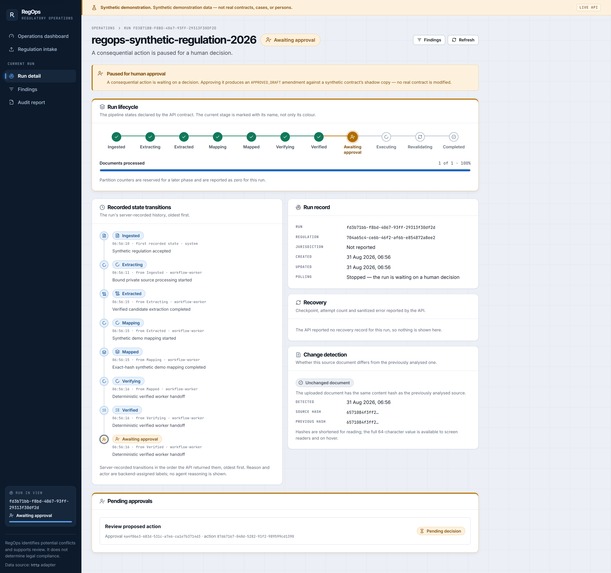
Task: Open the Operations dashboard sidebar item
Action: (x=40, y=36)
